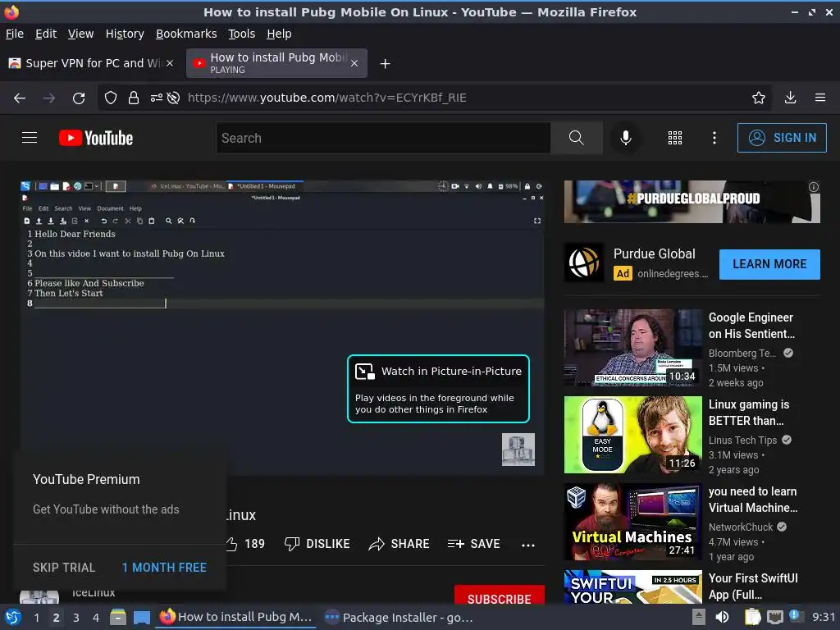Open Linus Tech Tips channel link
The height and width of the screenshot is (630, 840).
[742, 440]
